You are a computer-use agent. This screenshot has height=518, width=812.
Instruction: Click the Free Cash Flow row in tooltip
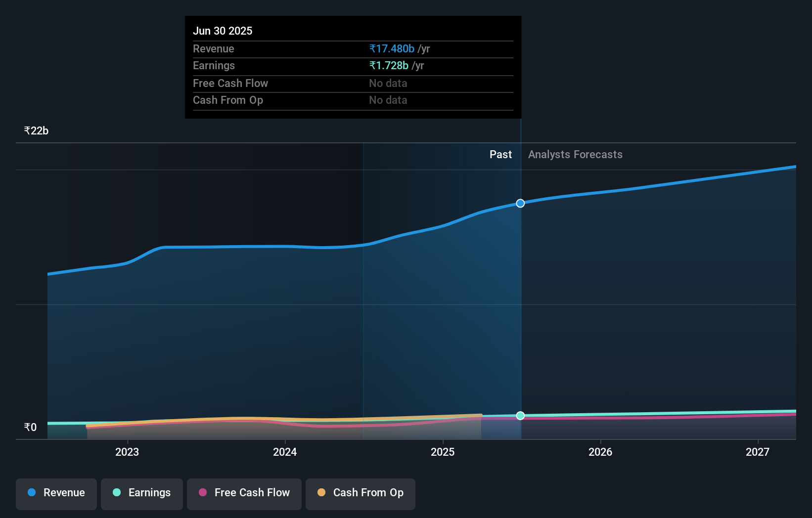[353, 83]
